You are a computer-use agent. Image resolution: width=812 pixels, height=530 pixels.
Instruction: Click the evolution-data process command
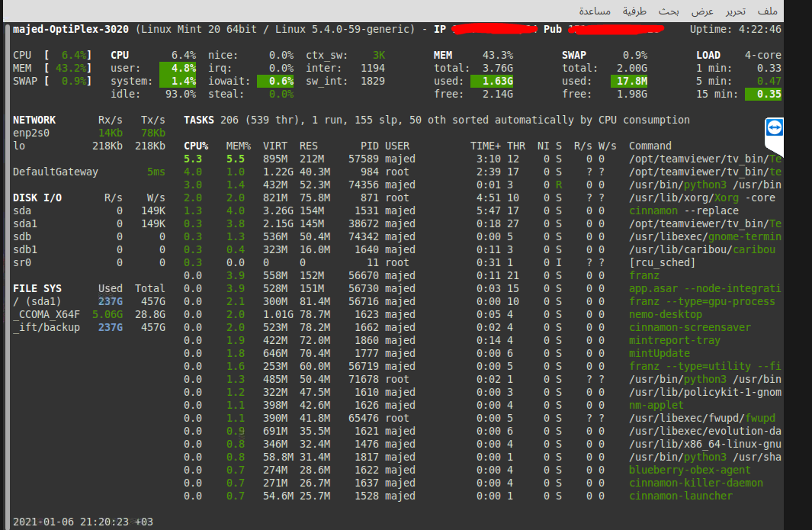705,431
